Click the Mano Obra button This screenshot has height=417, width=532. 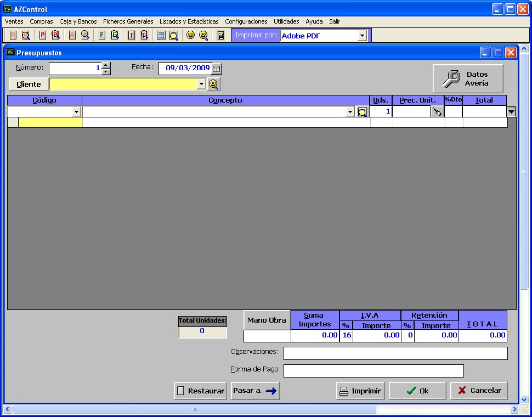tap(267, 320)
